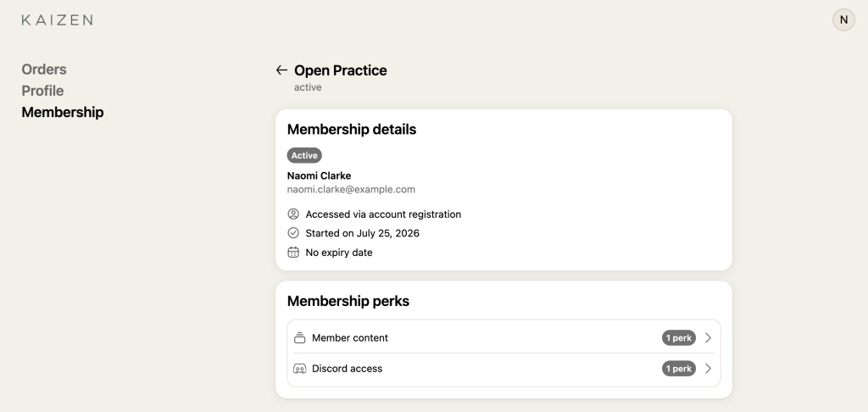Image resolution: width=868 pixels, height=412 pixels.
Task: Click the Member content stack icon
Action: click(299, 337)
